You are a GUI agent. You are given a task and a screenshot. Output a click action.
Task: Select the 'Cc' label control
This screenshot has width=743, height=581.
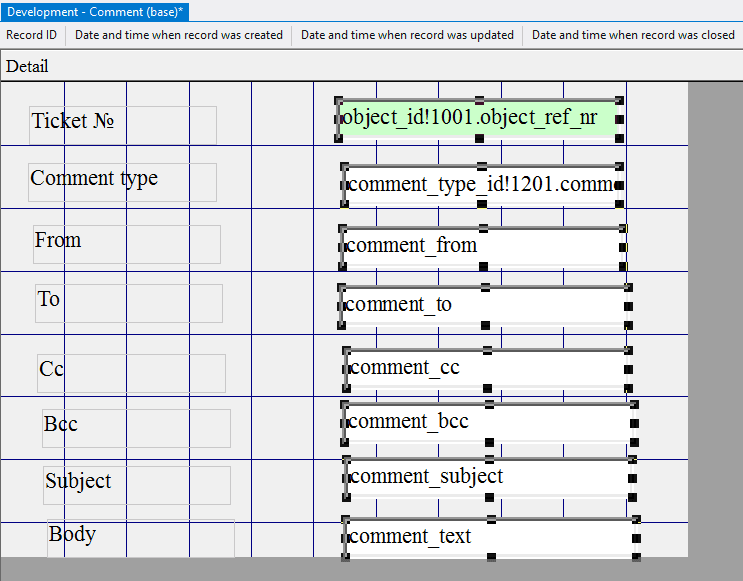coord(131,372)
